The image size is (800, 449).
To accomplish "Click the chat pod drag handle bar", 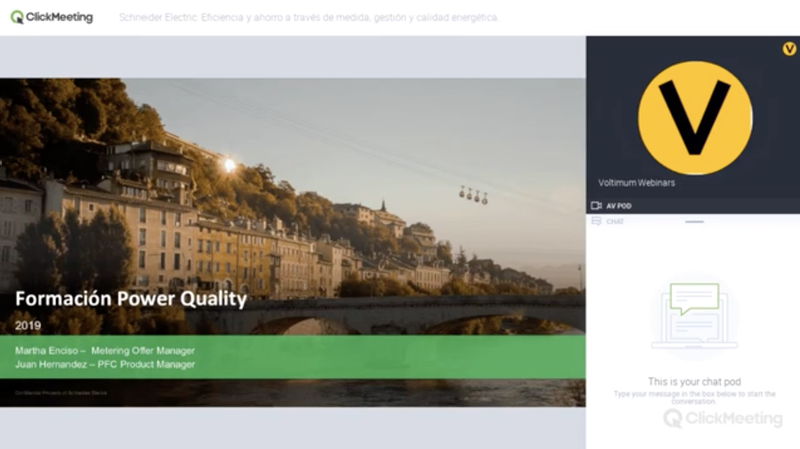I will tap(694, 222).
